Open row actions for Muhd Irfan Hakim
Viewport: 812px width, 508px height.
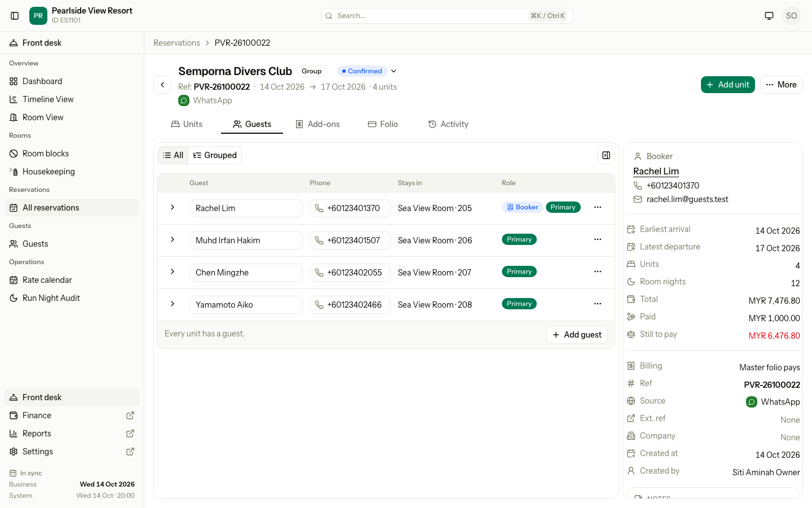(598, 239)
